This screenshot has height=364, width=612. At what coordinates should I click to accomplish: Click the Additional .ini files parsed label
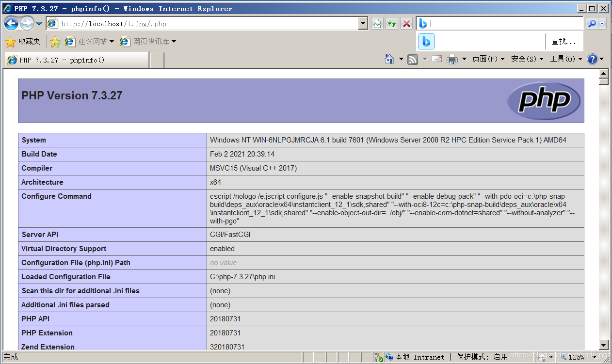pos(65,305)
